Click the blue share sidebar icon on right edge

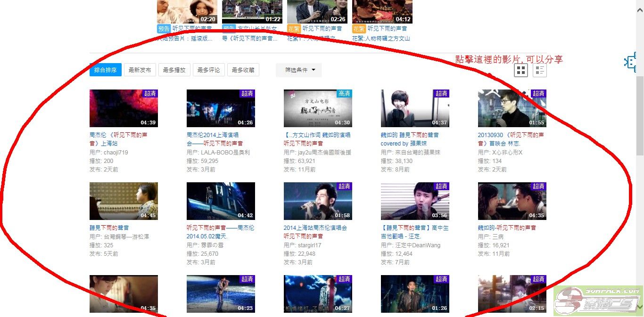[x=630, y=62]
